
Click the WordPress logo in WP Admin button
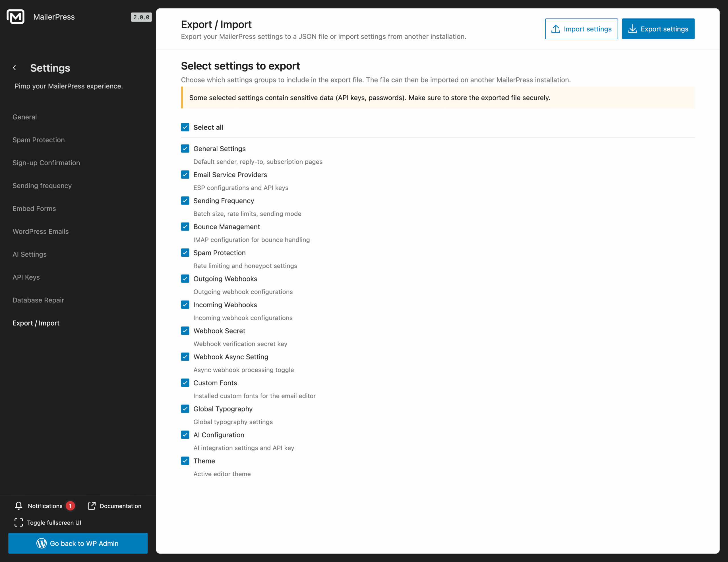41,543
